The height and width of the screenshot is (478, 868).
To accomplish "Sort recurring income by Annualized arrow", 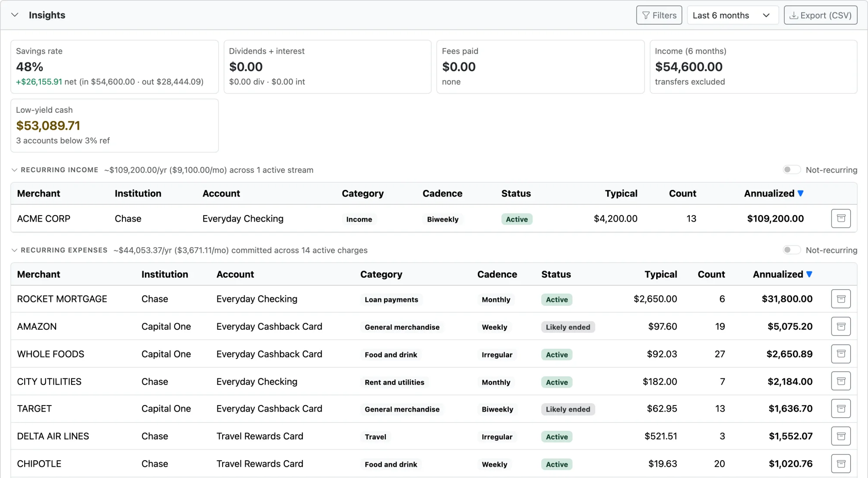I will click(x=801, y=193).
